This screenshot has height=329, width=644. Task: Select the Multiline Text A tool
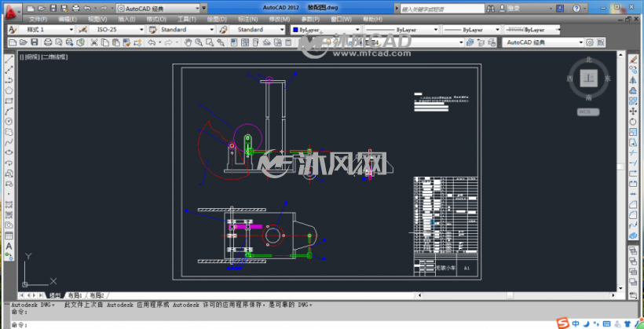click(9, 247)
